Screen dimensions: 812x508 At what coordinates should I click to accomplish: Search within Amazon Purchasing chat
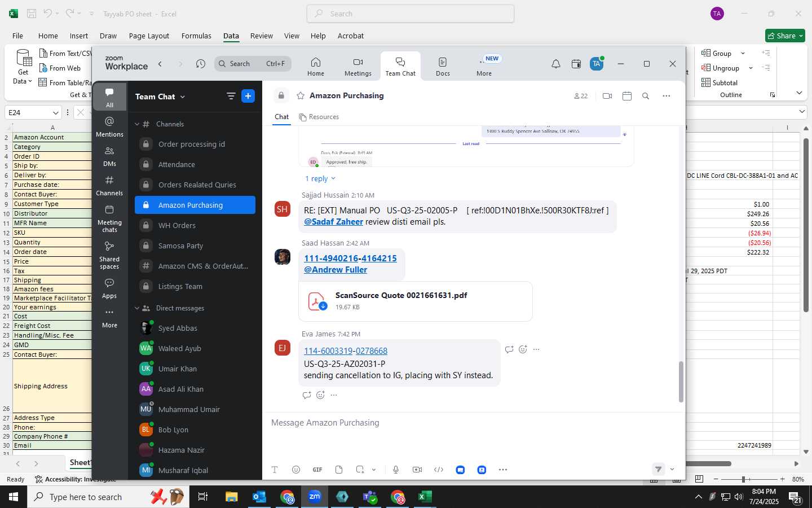click(646, 96)
